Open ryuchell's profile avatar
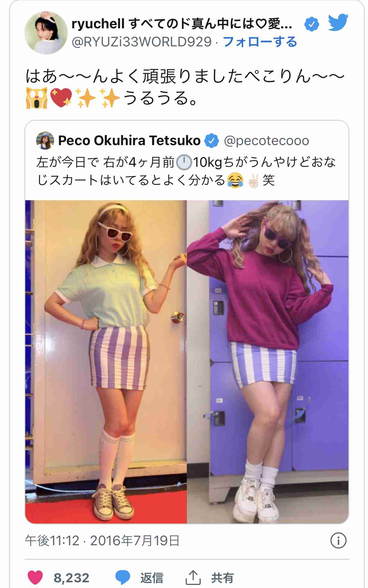The height and width of the screenshot is (588, 368). [46, 33]
